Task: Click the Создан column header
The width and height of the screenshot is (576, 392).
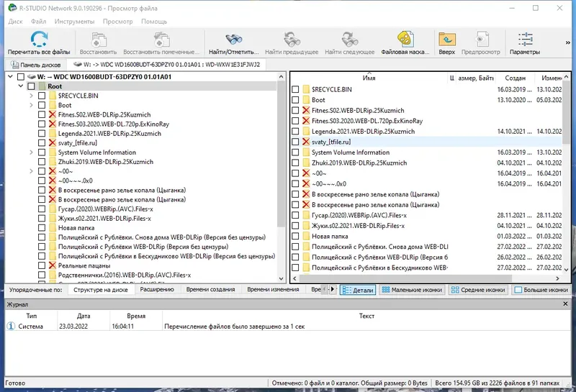Action: coord(515,78)
